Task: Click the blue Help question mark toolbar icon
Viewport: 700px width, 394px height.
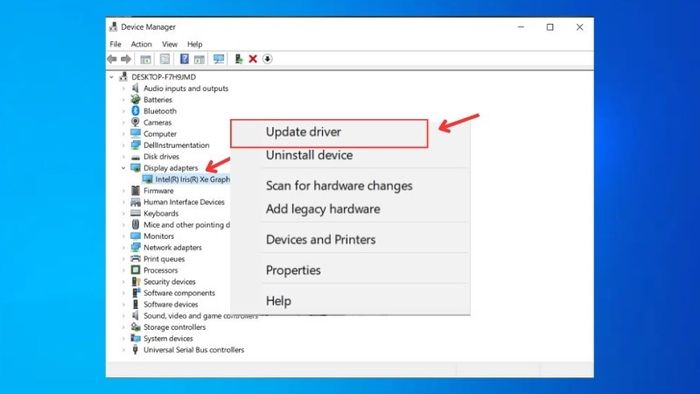Action: [184, 59]
